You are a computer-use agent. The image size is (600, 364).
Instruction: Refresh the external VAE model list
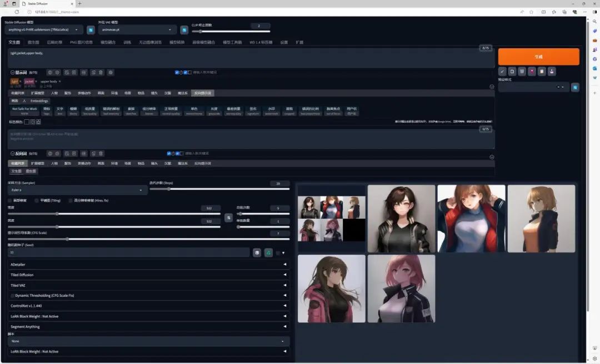184,30
